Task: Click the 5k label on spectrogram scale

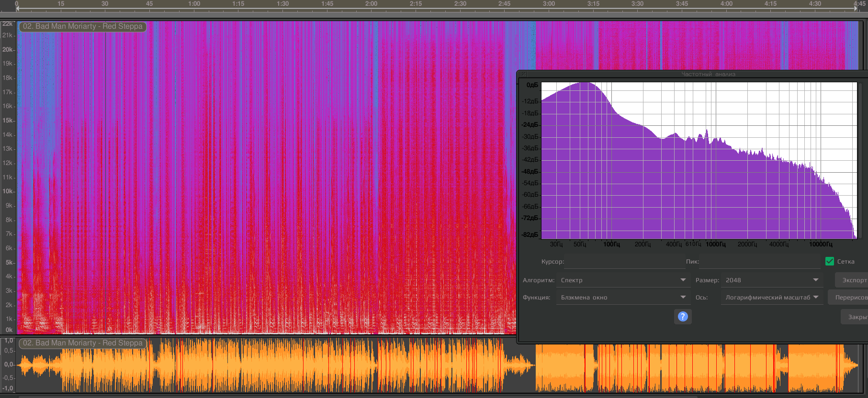Action: click(9, 262)
